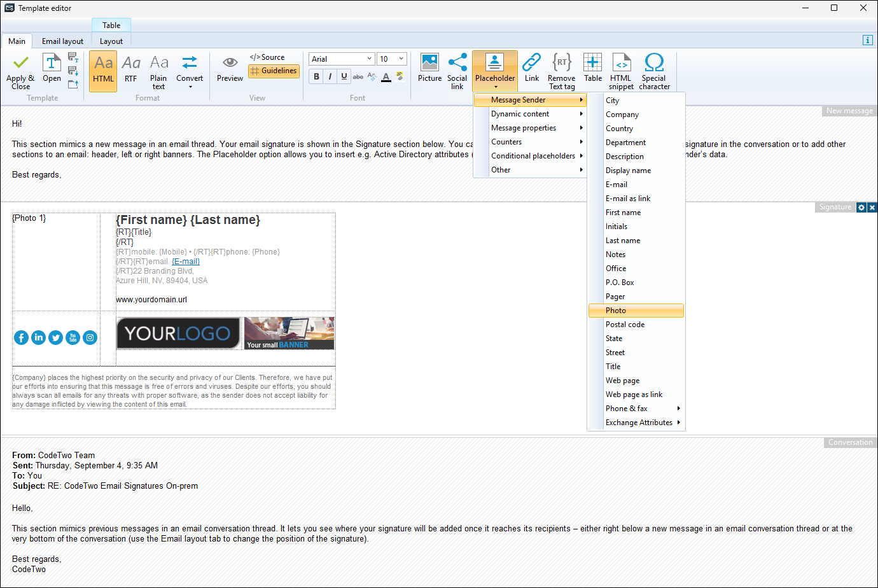Expand the Convert format dropdown
Image resolution: width=878 pixels, height=588 pixels.
click(190, 87)
